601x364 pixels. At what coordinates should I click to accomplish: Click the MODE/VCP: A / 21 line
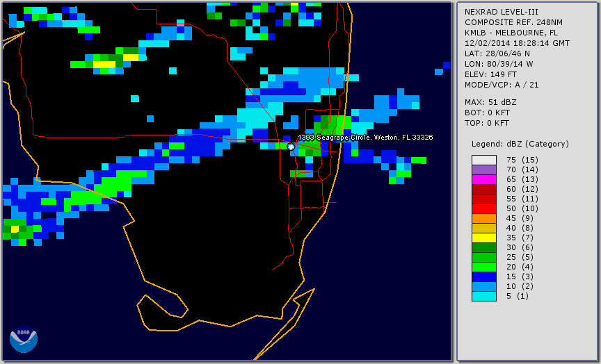tap(502, 85)
